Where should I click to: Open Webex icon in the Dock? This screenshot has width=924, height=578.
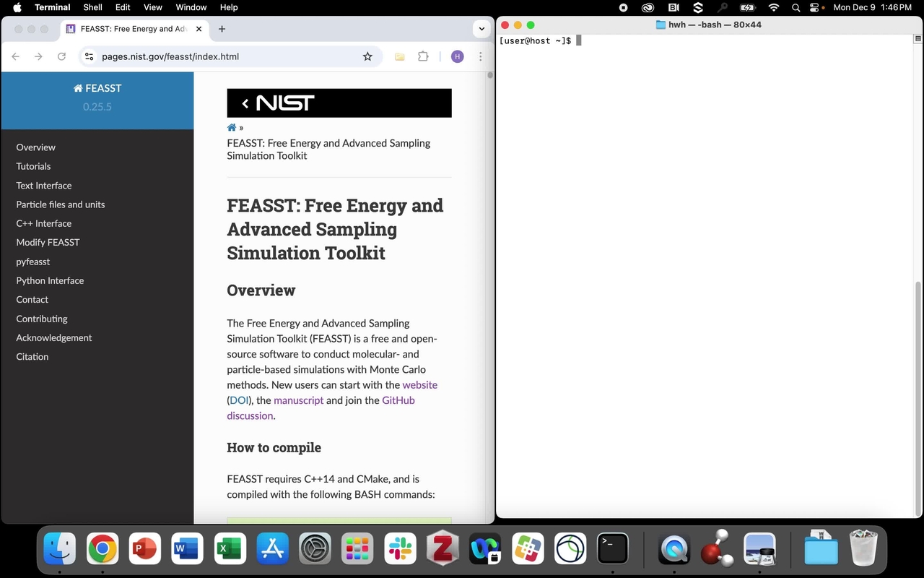point(485,549)
